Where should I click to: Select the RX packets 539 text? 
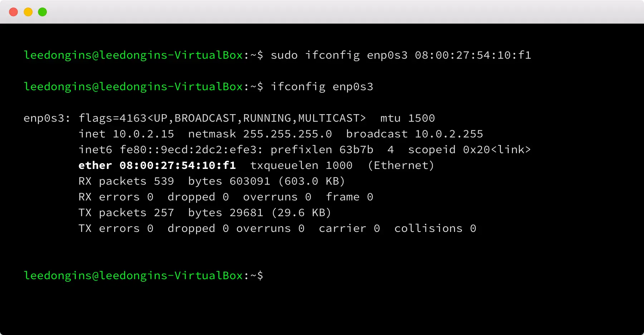point(126,181)
